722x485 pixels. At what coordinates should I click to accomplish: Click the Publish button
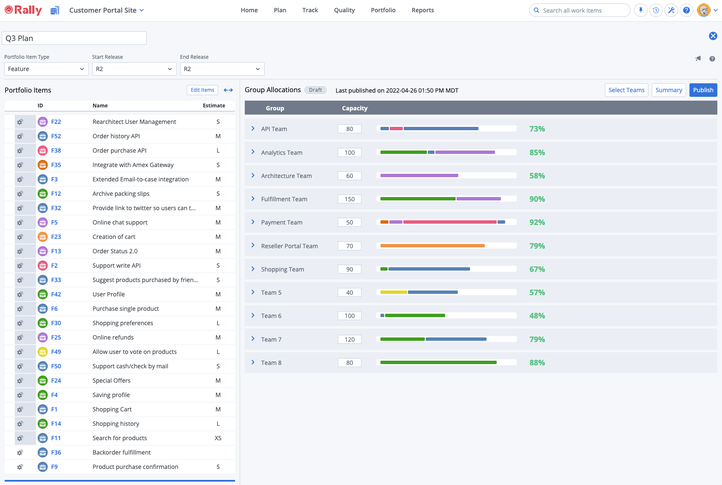703,90
